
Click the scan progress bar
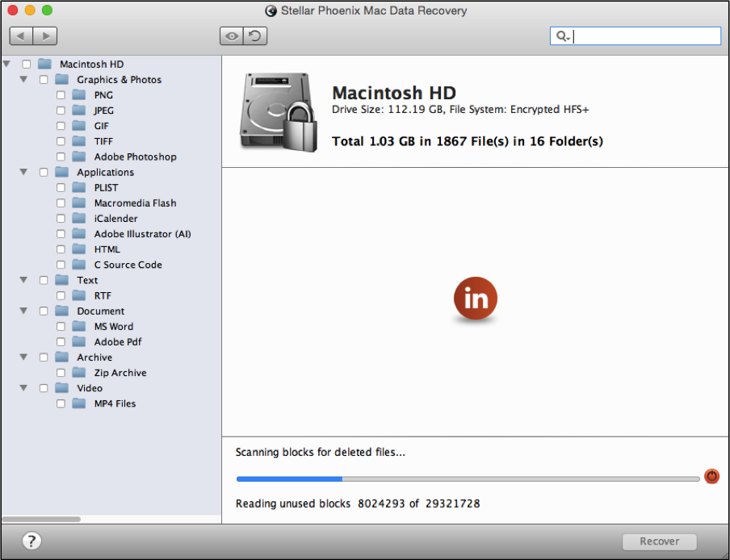tap(468, 479)
